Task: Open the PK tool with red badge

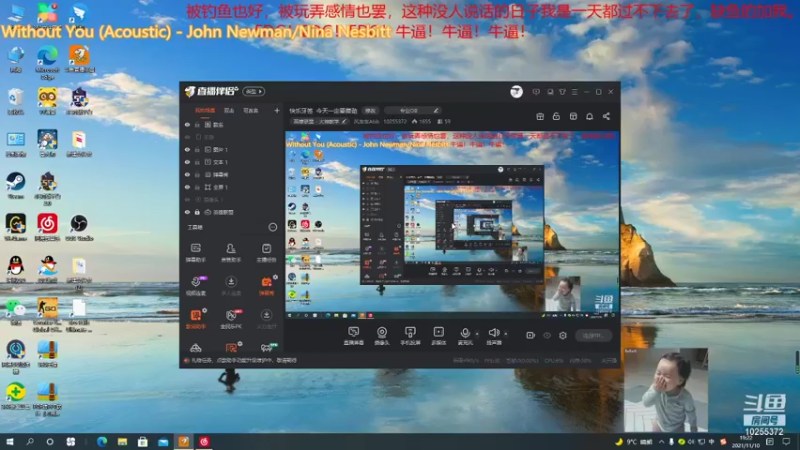Action: (231, 318)
